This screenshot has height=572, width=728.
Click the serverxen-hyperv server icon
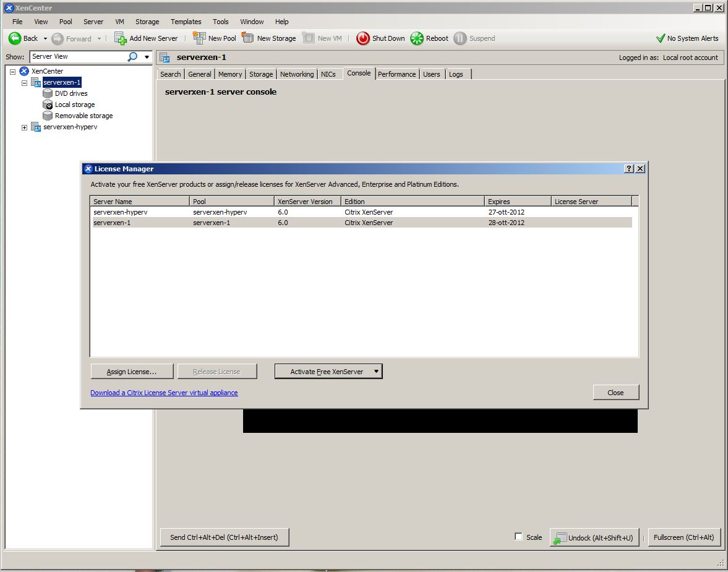36,127
